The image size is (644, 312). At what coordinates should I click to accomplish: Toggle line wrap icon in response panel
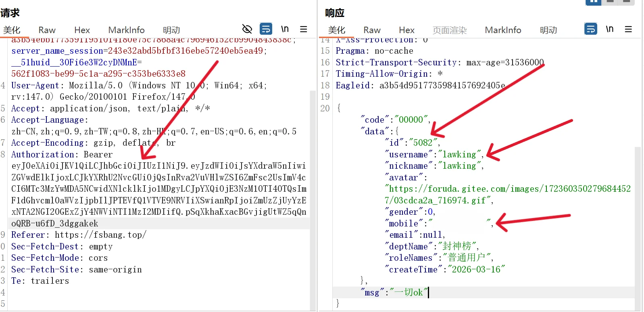[590, 29]
